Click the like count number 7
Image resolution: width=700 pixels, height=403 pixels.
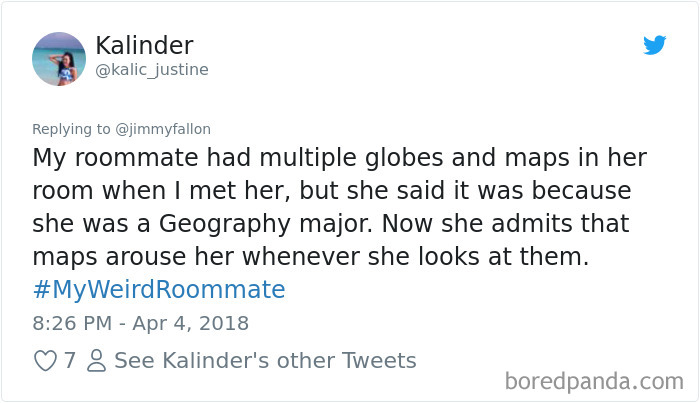(70, 361)
